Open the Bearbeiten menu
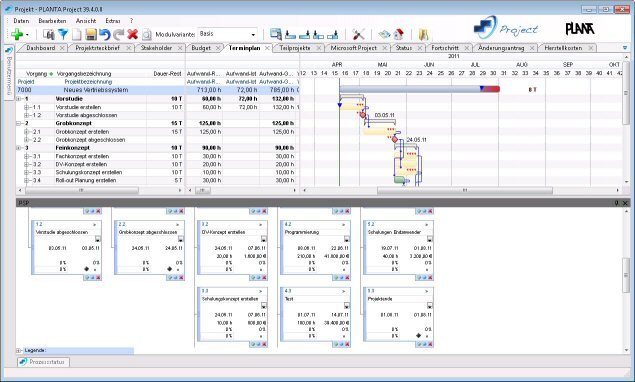635x382 pixels. pyautogui.click(x=52, y=21)
